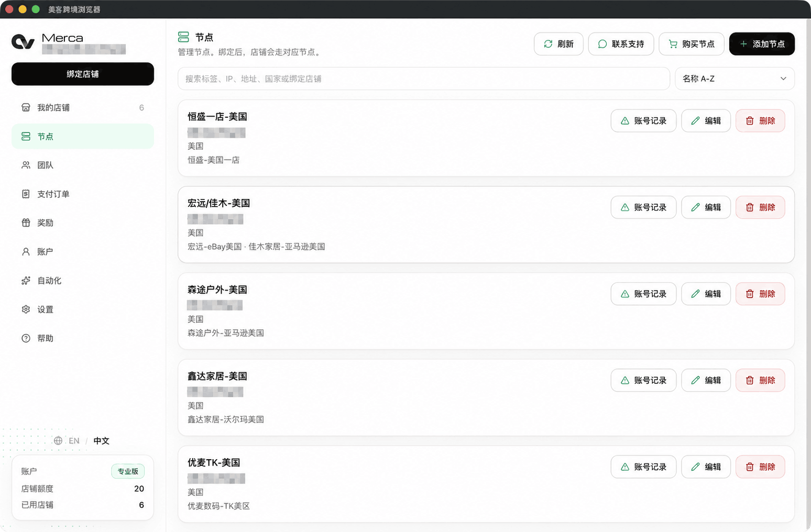The image size is (811, 532).
Task: Click the gear icon beside 设置
Action: 26,309
